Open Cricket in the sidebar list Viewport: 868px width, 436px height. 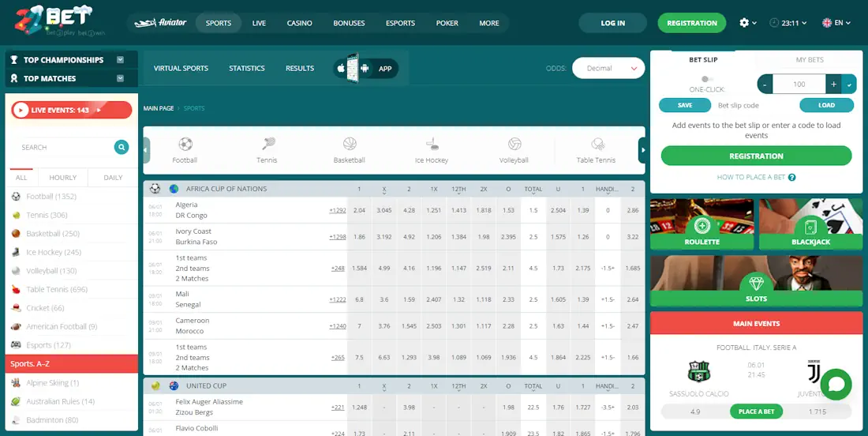click(x=45, y=308)
